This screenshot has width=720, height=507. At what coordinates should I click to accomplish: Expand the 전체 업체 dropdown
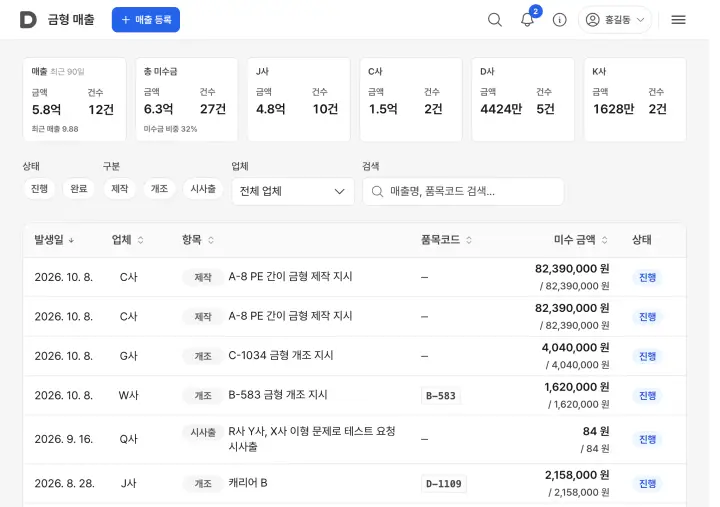pos(293,192)
